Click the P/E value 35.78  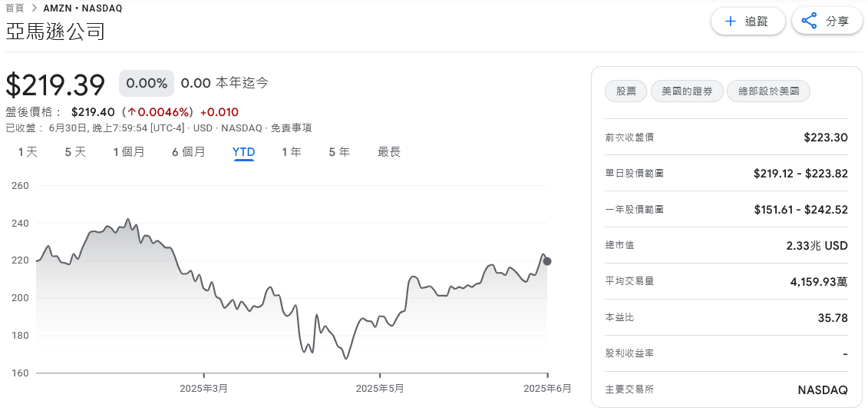click(x=833, y=317)
